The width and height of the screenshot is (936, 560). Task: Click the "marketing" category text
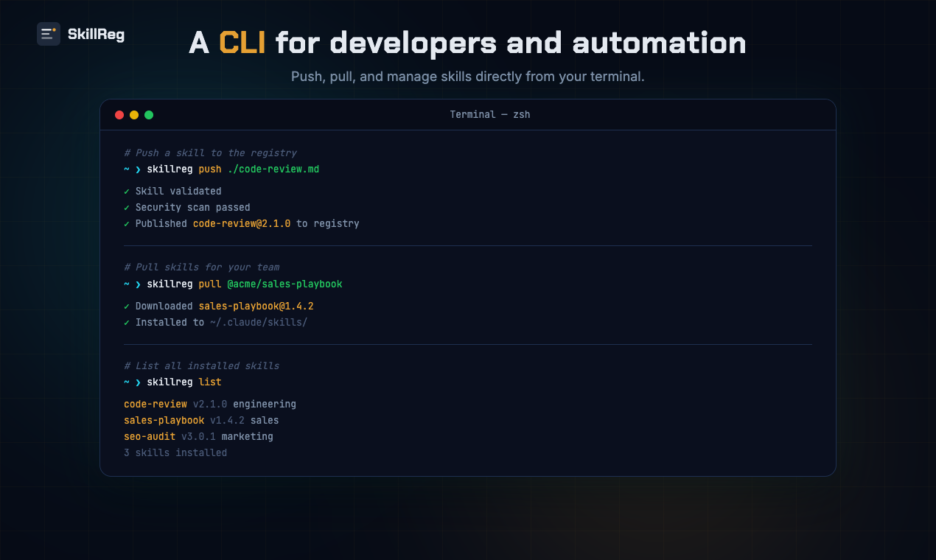point(248,437)
